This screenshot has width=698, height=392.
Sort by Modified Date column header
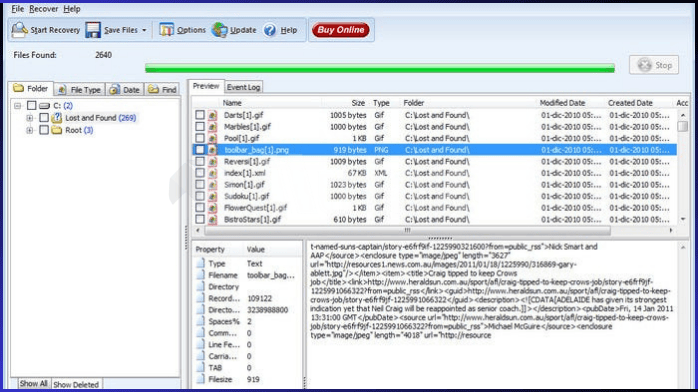[562, 103]
